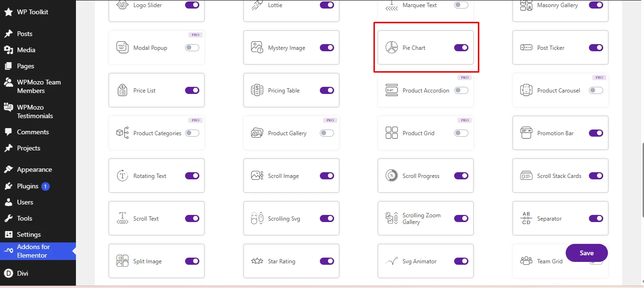The height and width of the screenshot is (288, 644).
Task: Turn on the Modal Popup toggle
Action: (x=192, y=48)
